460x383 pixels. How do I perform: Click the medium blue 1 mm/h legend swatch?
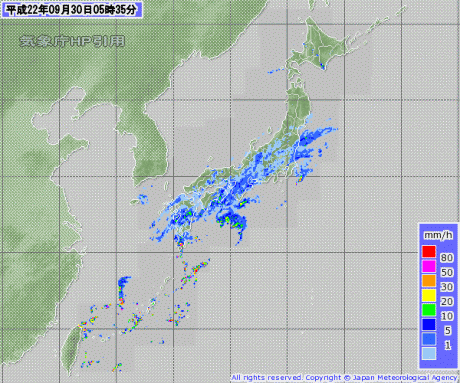coord(429,339)
